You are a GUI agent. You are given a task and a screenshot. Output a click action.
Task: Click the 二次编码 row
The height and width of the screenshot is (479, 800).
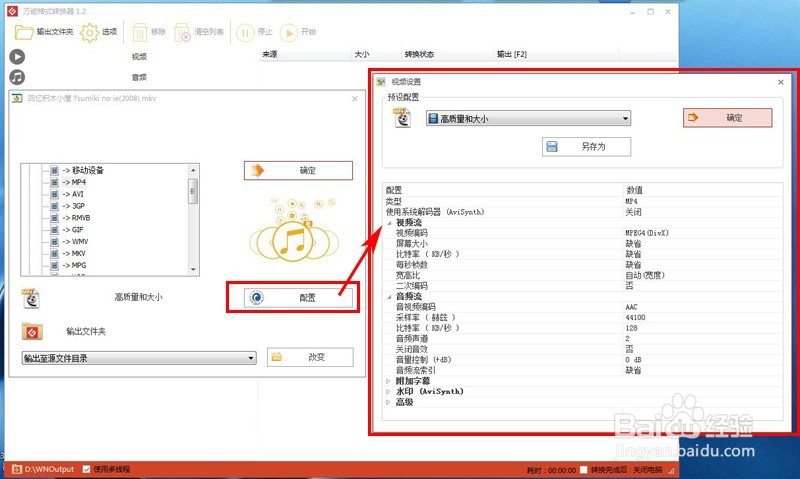583,286
